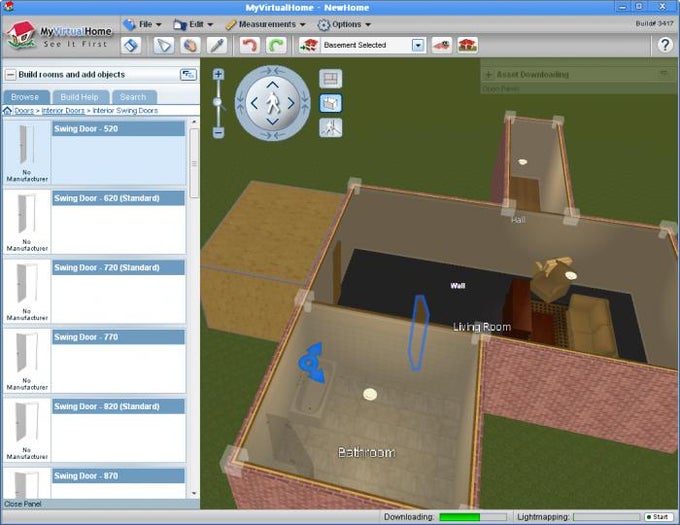Image resolution: width=680 pixels, height=525 pixels.
Task: Switch to walkthrough person view
Action: [x=330, y=128]
